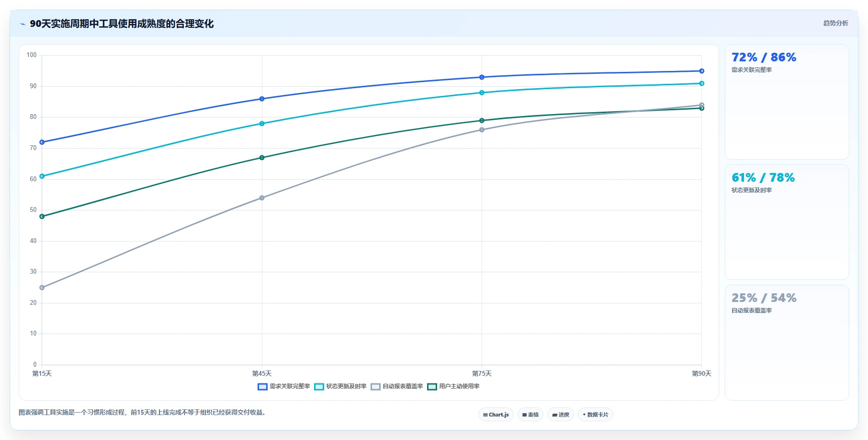868x440 pixels.
Task: Select the cyan 状态更新及时率 point at 第75天
Action: [x=482, y=93]
